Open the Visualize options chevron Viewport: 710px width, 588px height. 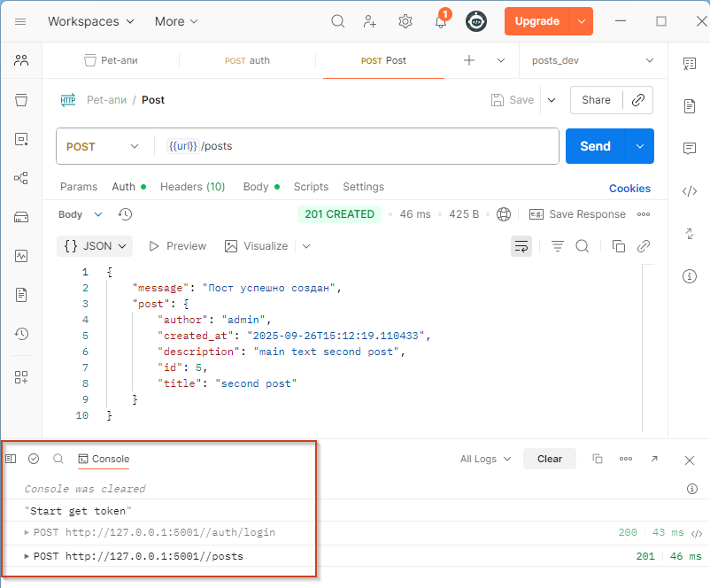tap(306, 246)
